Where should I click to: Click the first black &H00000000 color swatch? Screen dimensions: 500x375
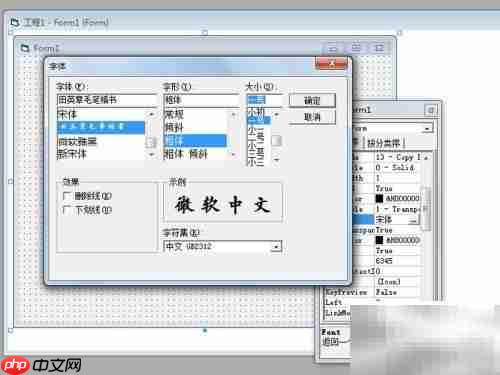tap(379, 199)
